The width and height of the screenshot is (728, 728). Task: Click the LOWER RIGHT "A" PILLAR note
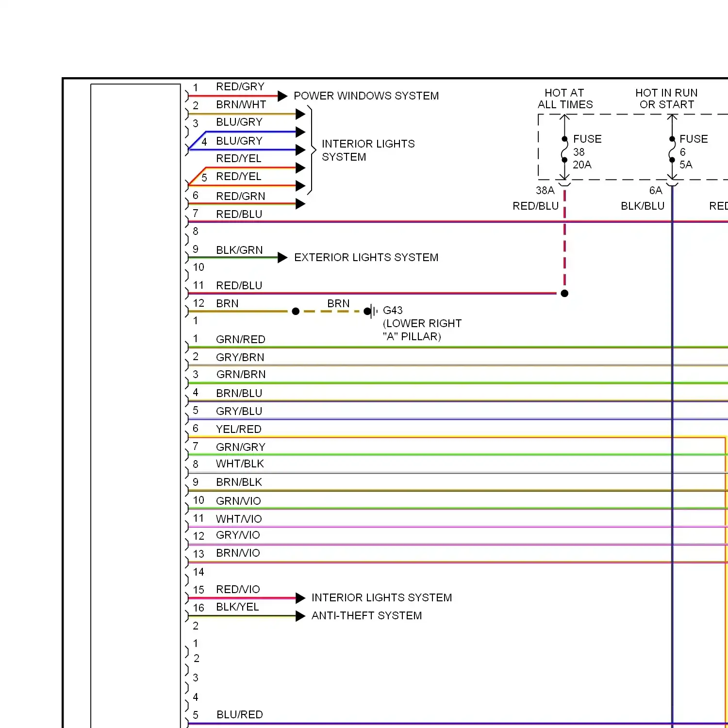(x=422, y=330)
